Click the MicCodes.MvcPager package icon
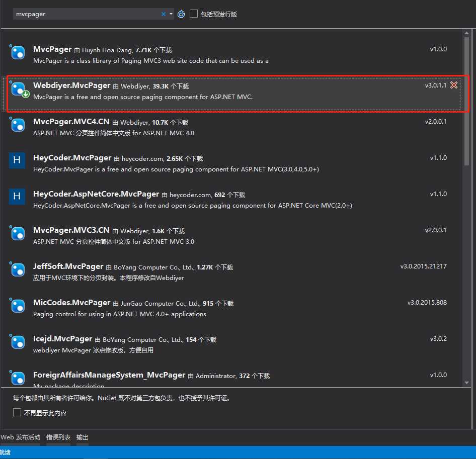Viewport: 476px width, 459px height. tap(18, 306)
